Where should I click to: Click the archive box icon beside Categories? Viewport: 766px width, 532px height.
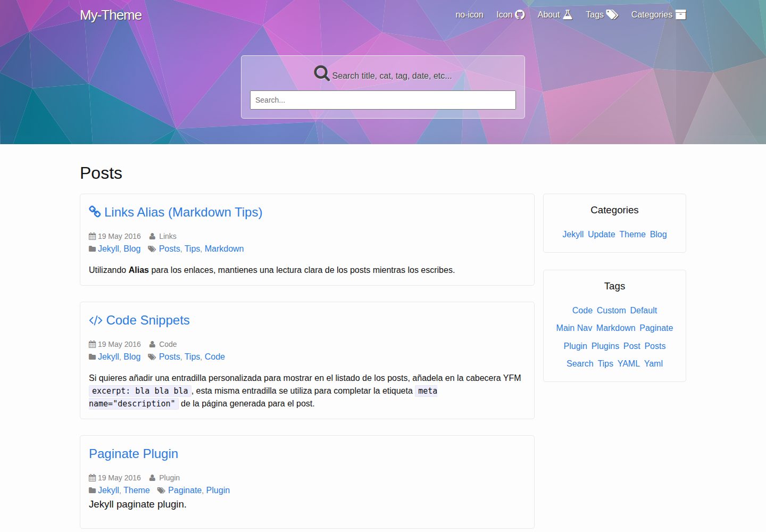coord(681,14)
